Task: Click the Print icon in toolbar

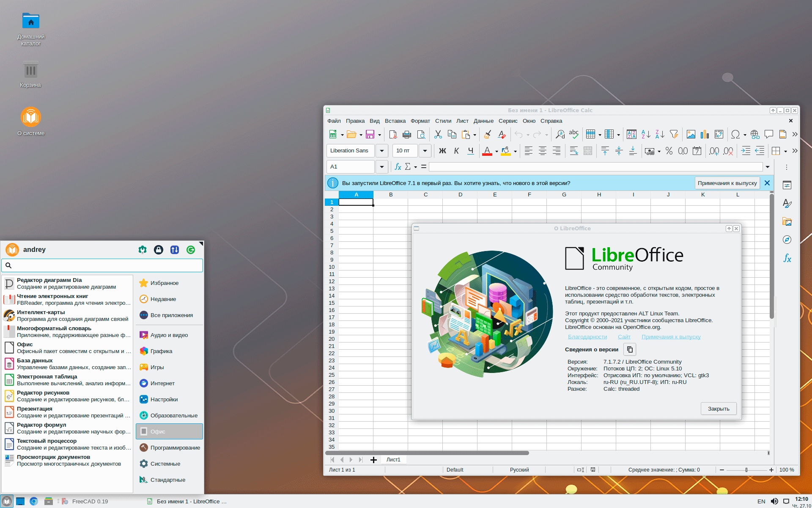Action: click(x=407, y=135)
